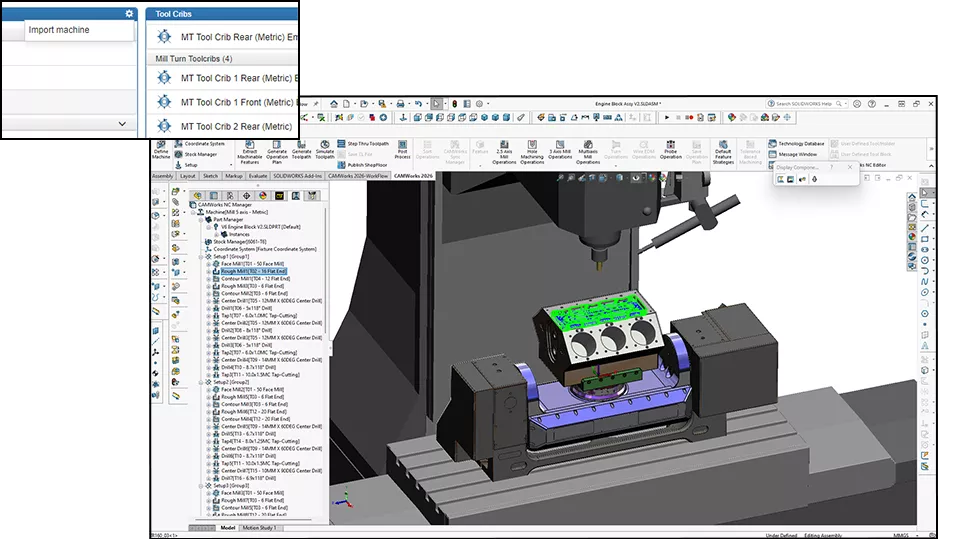Switch to CAMWorks 2026-WorkFlow tab
The height and width of the screenshot is (539, 960).
tap(358, 176)
